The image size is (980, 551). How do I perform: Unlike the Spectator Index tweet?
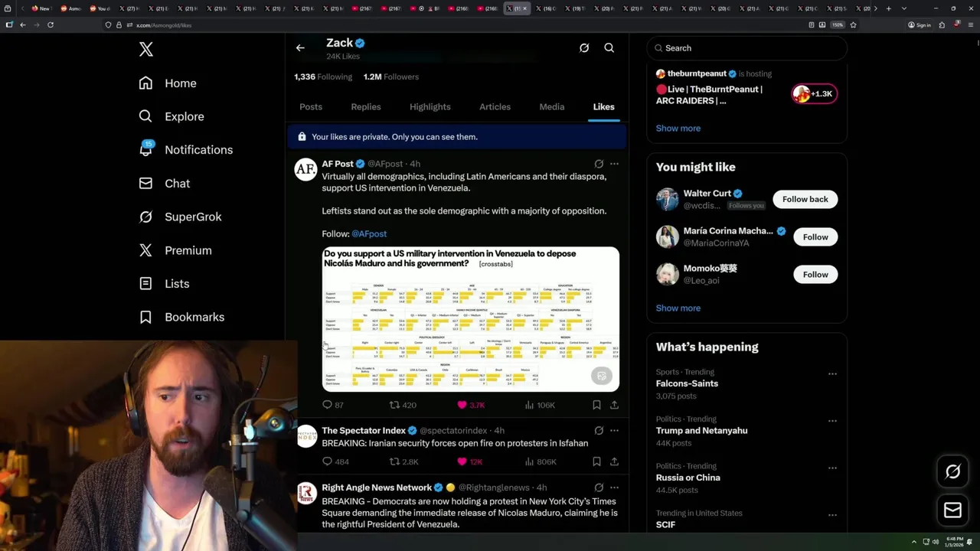pos(470,461)
